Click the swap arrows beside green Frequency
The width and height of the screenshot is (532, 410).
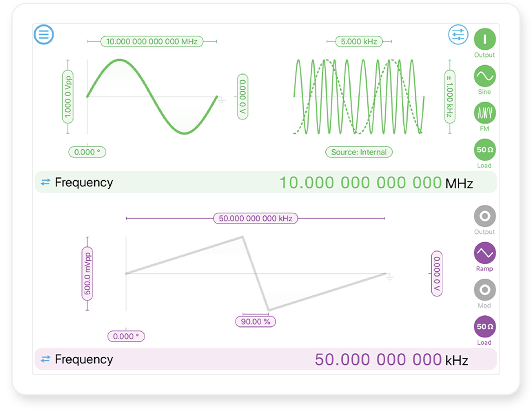46,182
